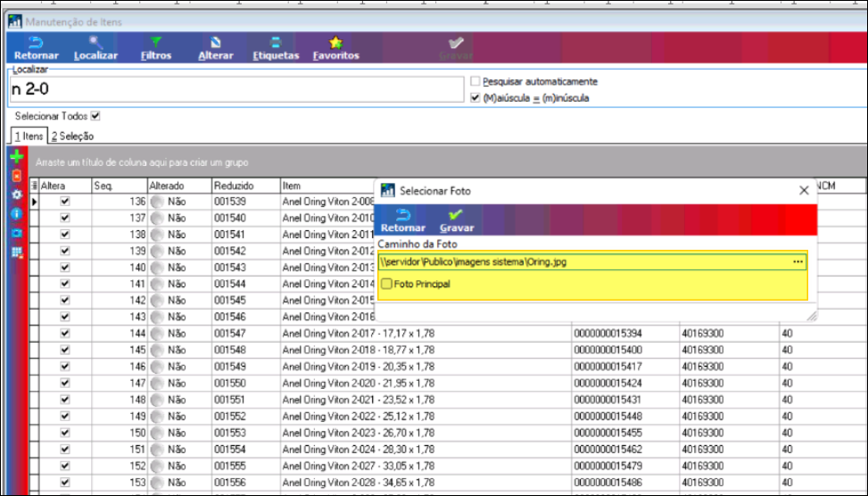
Task: Open the gear settings icon in sidebar
Action: 15,194
